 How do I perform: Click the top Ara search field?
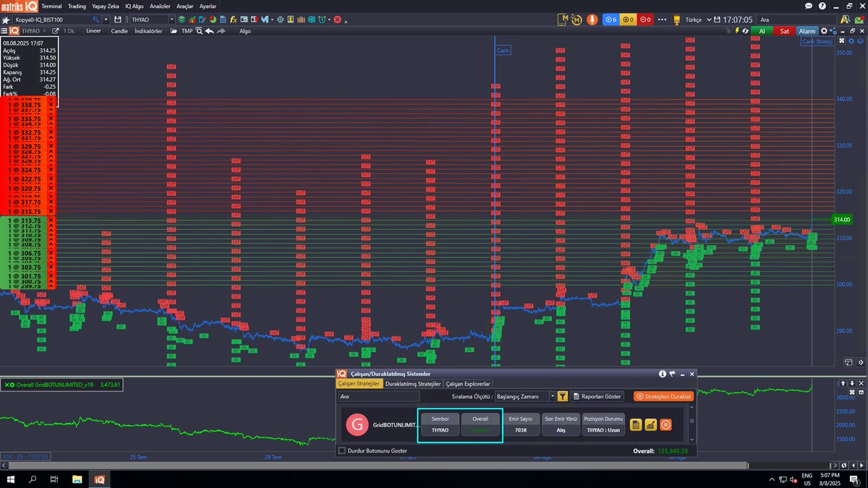tap(796, 20)
